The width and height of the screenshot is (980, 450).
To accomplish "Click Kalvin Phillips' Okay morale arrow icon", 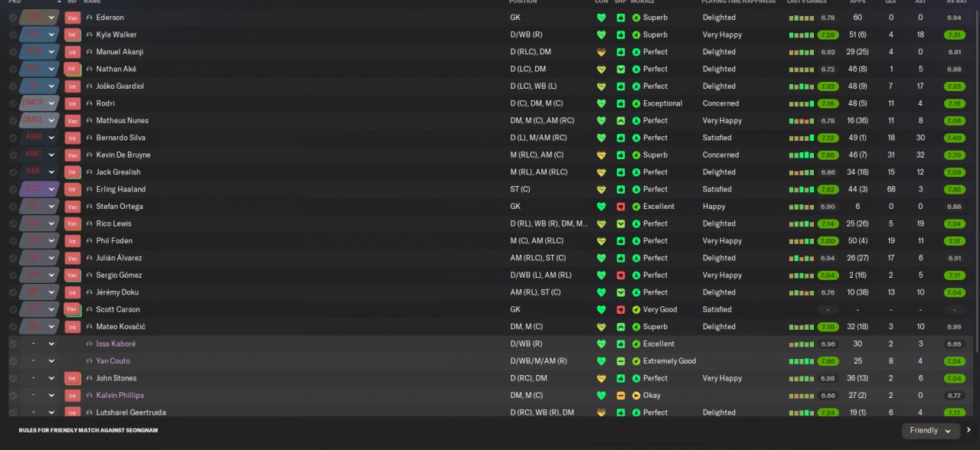I will [x=636, y=396].
